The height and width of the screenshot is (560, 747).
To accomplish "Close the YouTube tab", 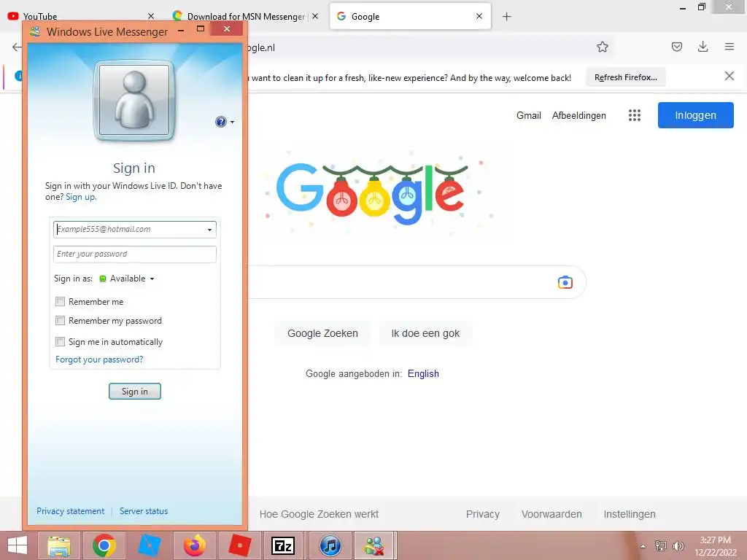I will (x=151, y=16).
